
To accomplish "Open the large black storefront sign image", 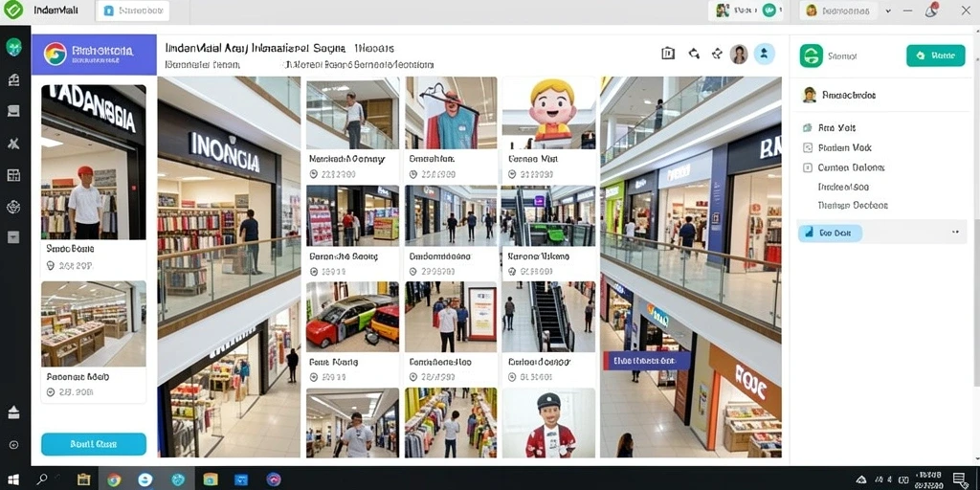I will pos(229,268).
